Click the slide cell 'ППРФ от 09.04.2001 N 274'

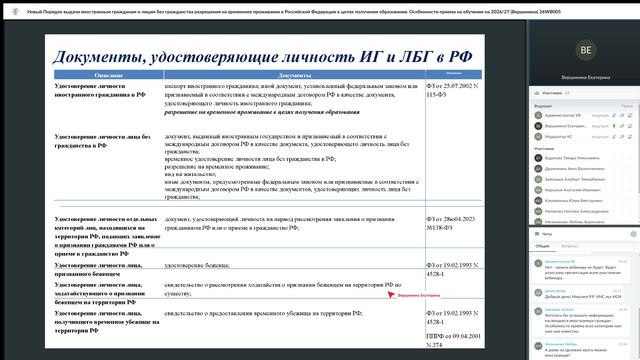click(453, 340)
